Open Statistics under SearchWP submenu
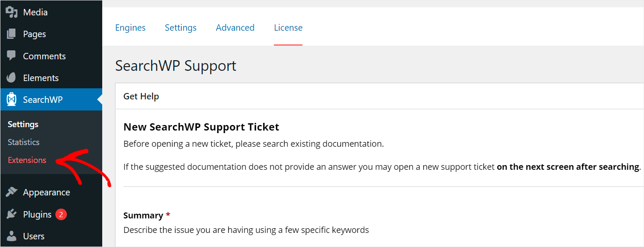 click(x=23, y=142)
